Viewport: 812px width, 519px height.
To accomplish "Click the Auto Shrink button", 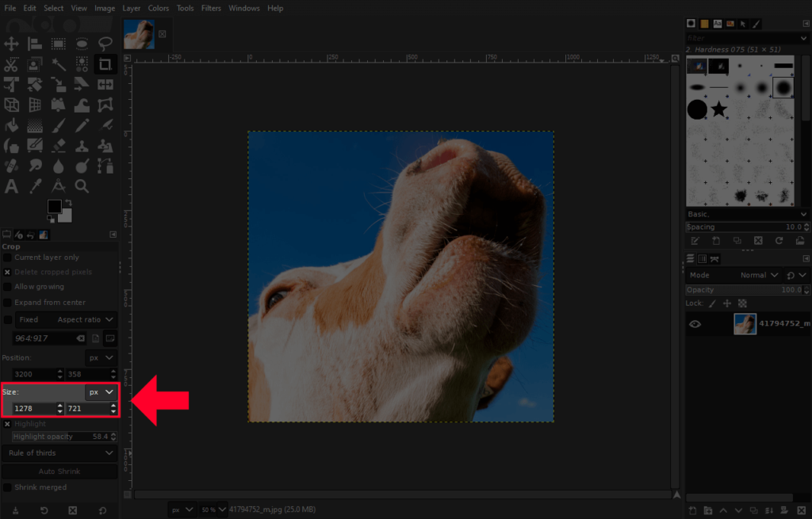I will (x=59, y=472).
